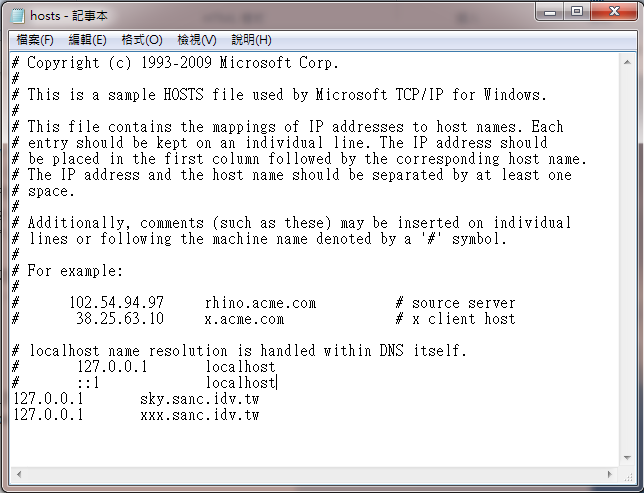This screenshot has height=493, width=644.
Task: Click the vertical scrollbar up arrow
Action: pos(627,62)
